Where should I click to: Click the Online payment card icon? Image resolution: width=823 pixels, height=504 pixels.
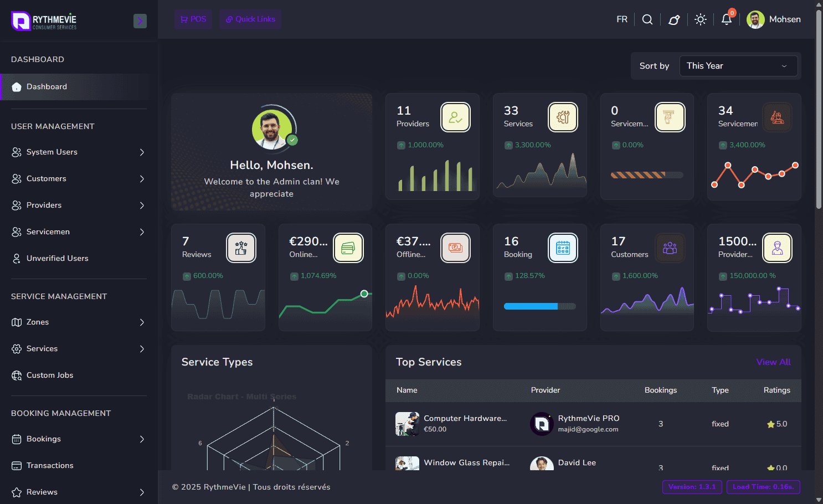click(x=348, y=248)
